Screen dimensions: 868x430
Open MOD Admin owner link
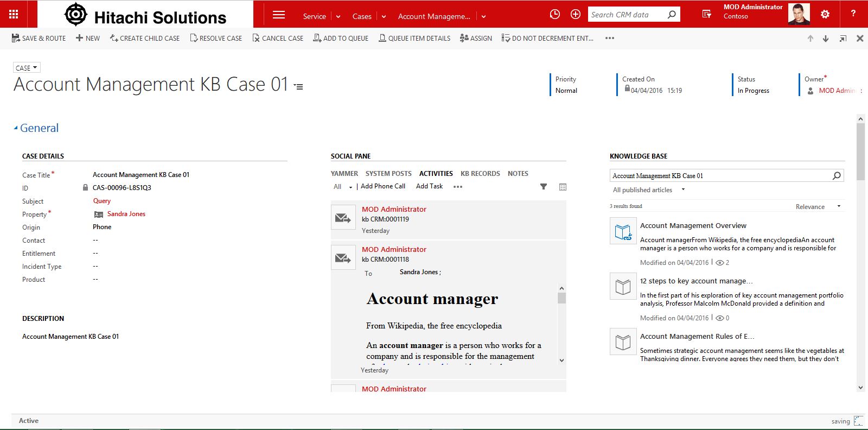837,91
